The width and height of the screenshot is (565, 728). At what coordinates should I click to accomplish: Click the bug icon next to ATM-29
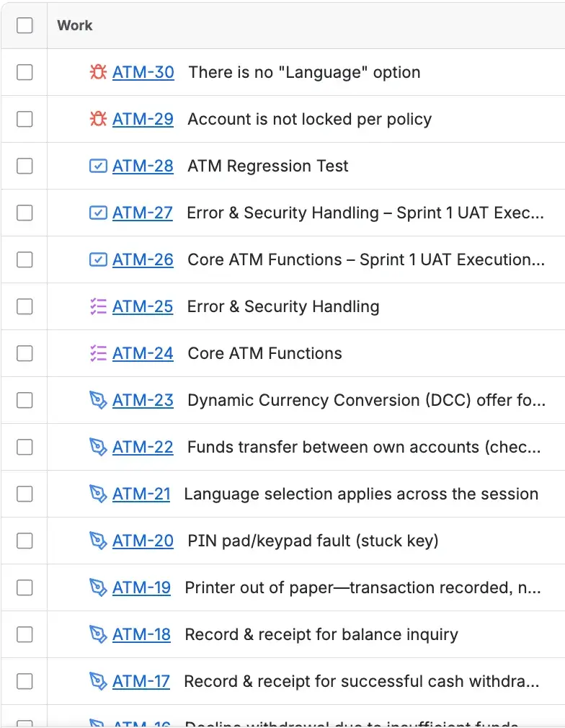[97, 119]
